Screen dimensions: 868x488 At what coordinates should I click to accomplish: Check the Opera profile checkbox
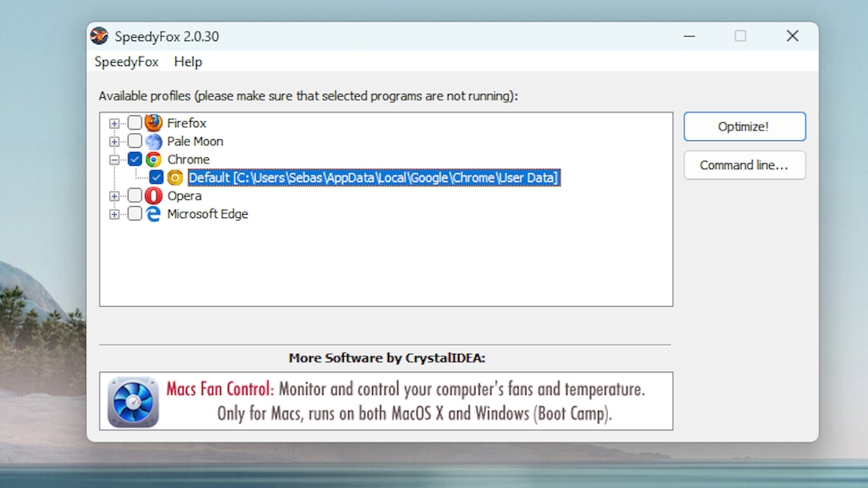point(135,196)
